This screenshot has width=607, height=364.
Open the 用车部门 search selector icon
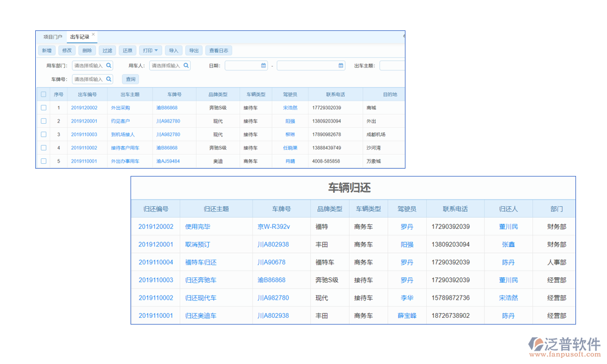pos(109,66)
